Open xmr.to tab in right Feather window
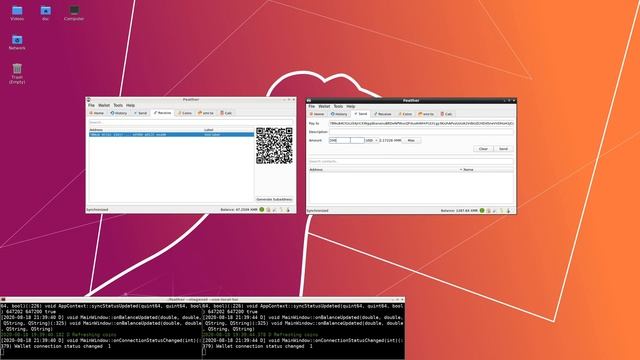Screen dimensions: 640x360 click(x=427, y=114)
